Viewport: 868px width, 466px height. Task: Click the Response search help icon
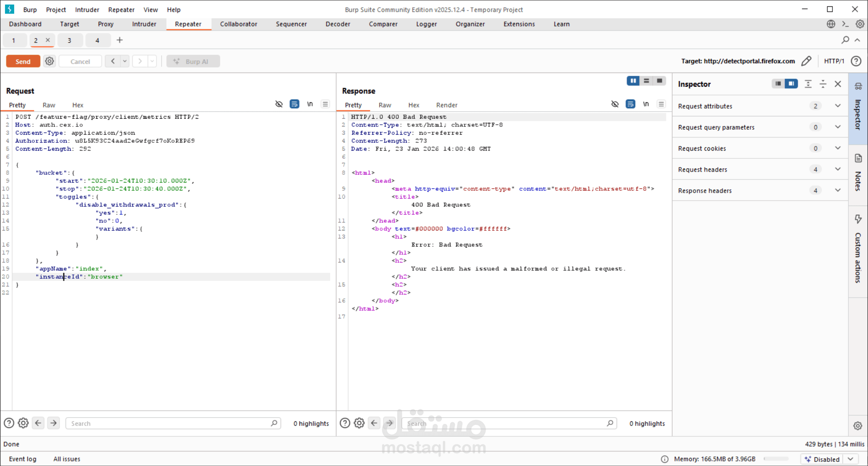[x=345, y=423]
